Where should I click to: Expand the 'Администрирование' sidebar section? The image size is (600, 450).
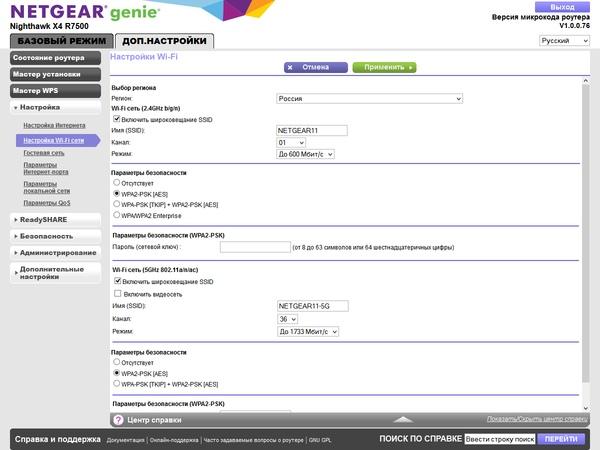point(55,253)
